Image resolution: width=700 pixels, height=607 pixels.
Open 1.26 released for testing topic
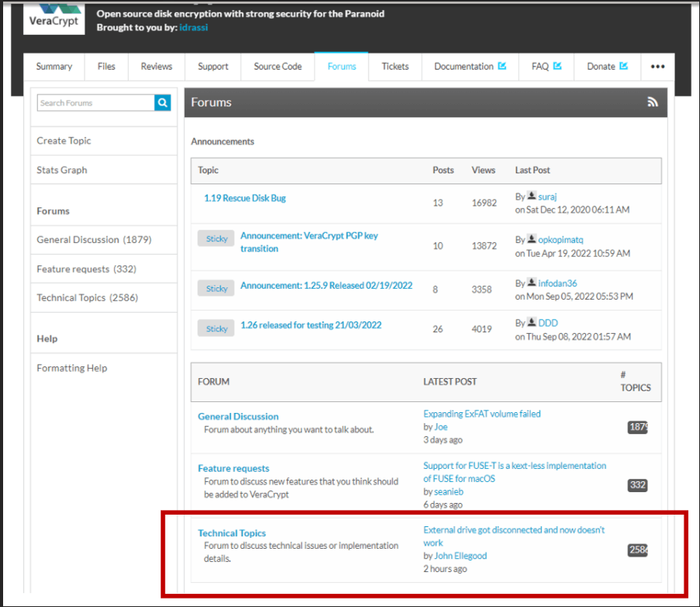(x=310, y=325)
